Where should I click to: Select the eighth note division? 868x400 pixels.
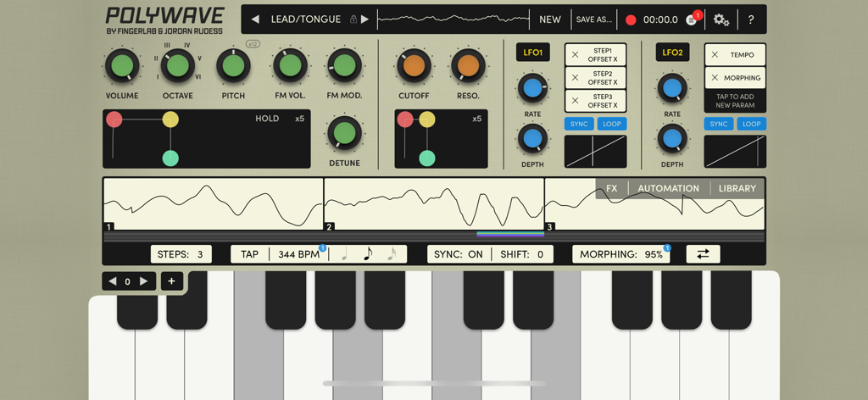click(368, 254)
